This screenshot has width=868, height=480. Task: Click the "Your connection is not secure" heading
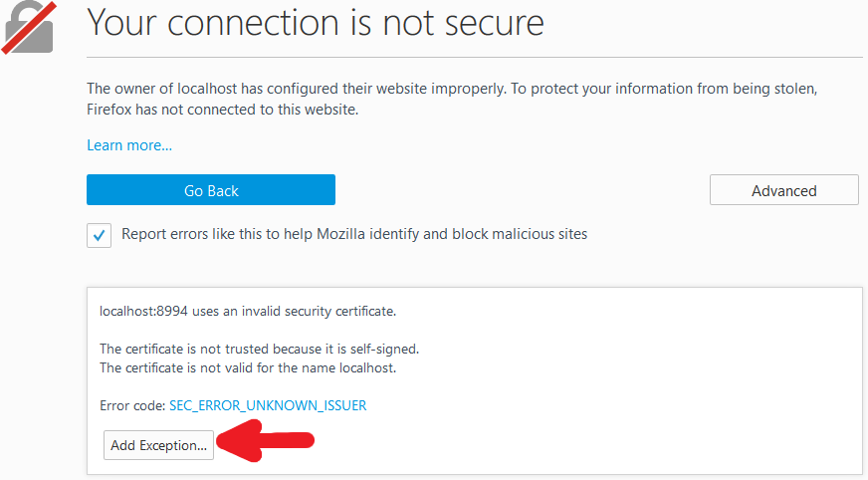tap(316, 22)
